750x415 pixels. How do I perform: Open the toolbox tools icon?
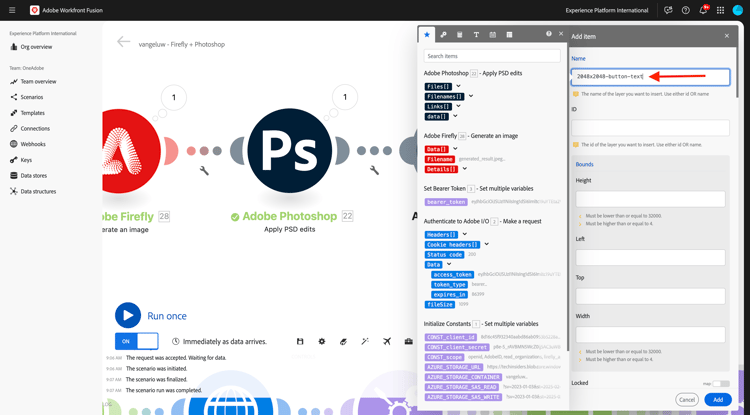click(408, 341)
